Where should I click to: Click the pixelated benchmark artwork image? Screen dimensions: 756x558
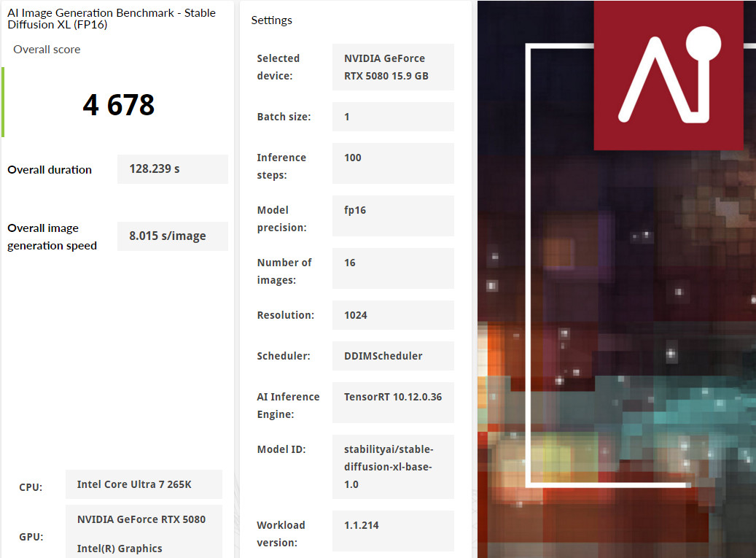tap(617, 279)
